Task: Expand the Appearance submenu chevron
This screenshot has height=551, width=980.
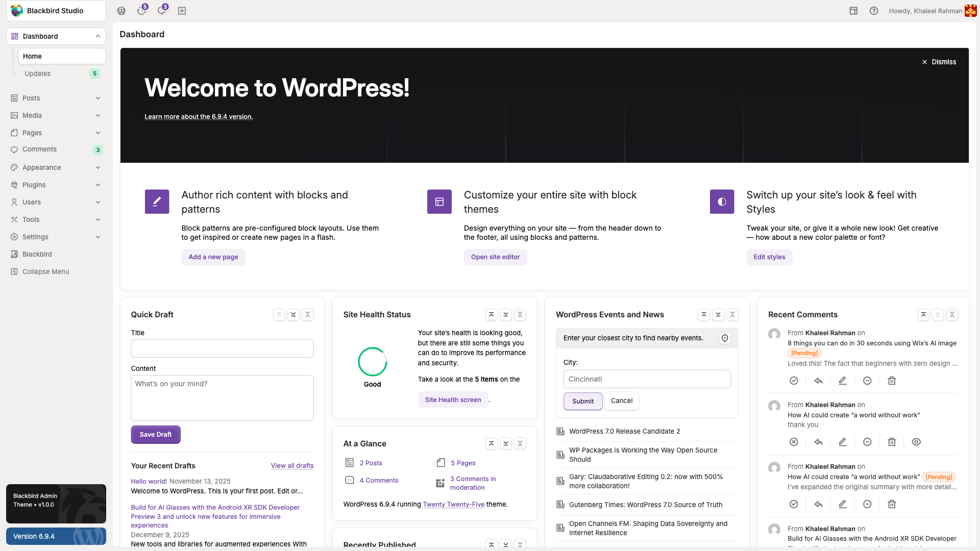Action: pos(98,168)
